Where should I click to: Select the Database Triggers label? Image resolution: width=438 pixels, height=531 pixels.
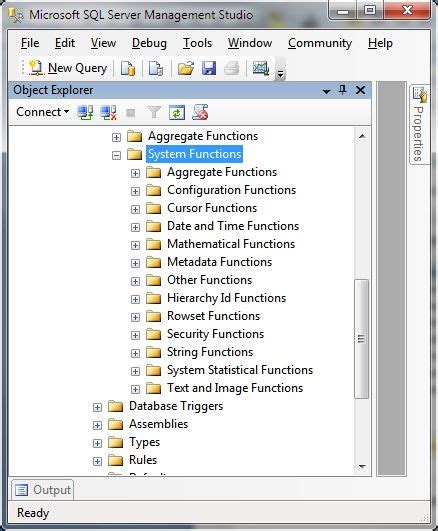tap(176, 406)
